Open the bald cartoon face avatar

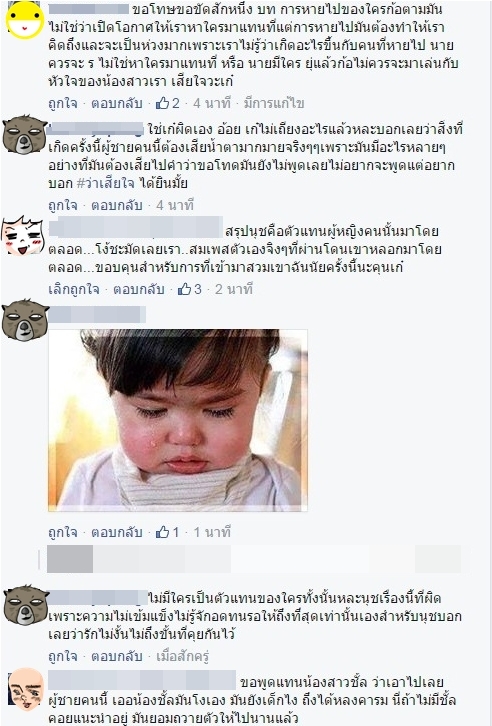[26, 689]
